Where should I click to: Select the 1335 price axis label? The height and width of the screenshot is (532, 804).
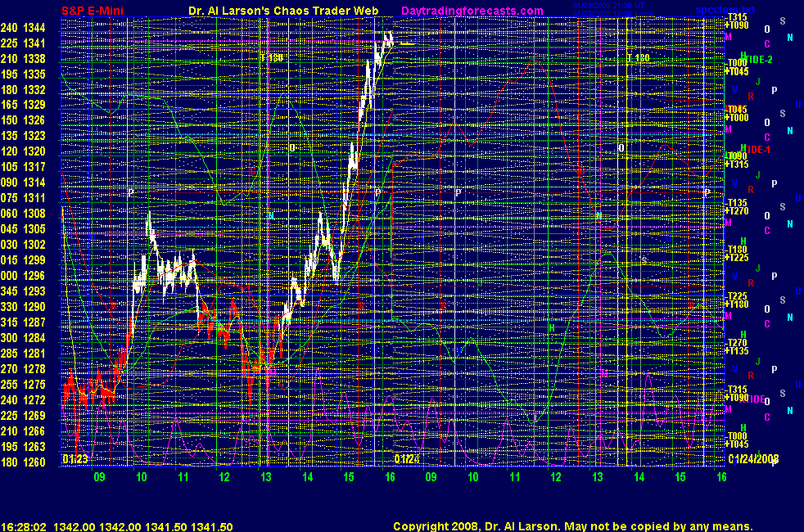click(x=34, y=74)
